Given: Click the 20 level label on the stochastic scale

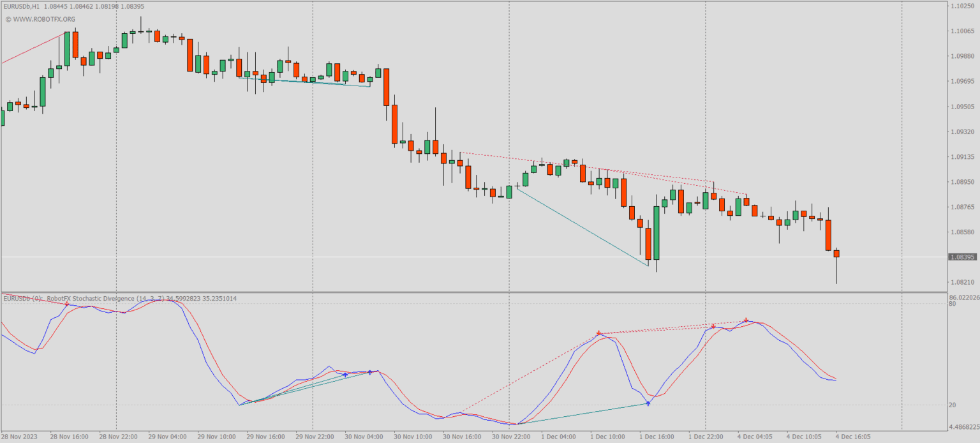Looking at the screenshot, I should (x=951, y=405).
